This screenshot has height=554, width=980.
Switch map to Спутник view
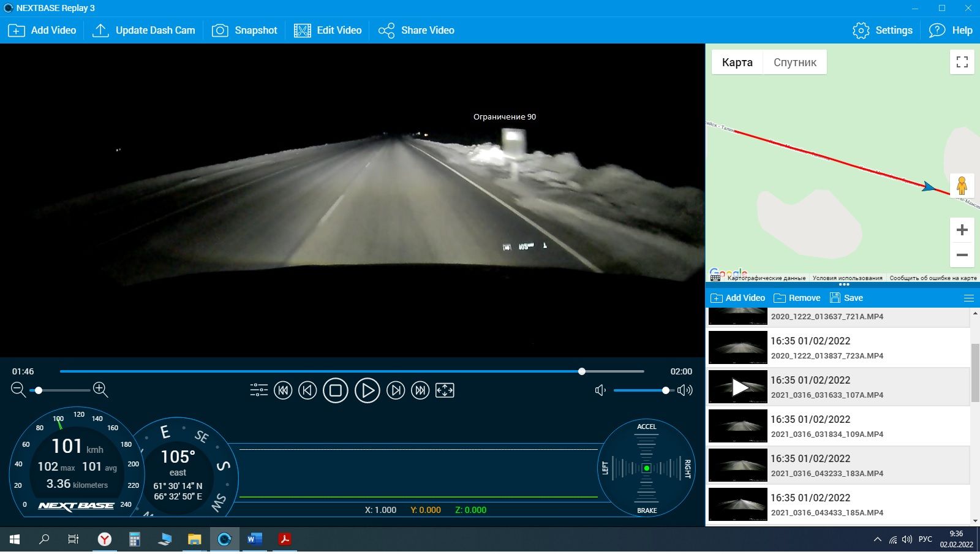click(794, 63)
